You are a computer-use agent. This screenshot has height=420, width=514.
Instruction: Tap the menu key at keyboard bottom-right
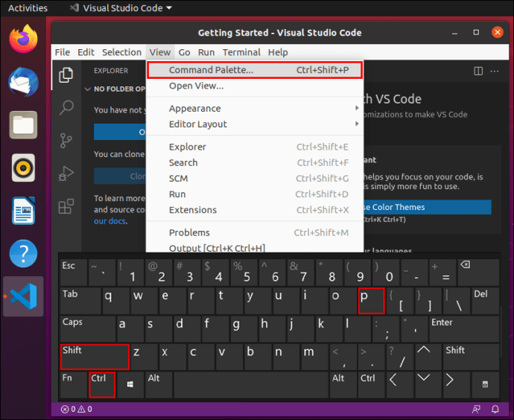point(486,384)
